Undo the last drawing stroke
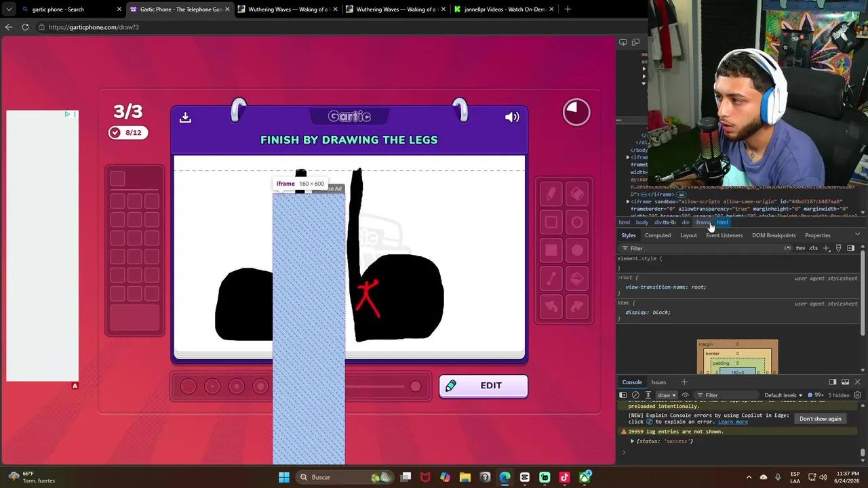This screenshot has width=868, height=488. pos(551,307)
